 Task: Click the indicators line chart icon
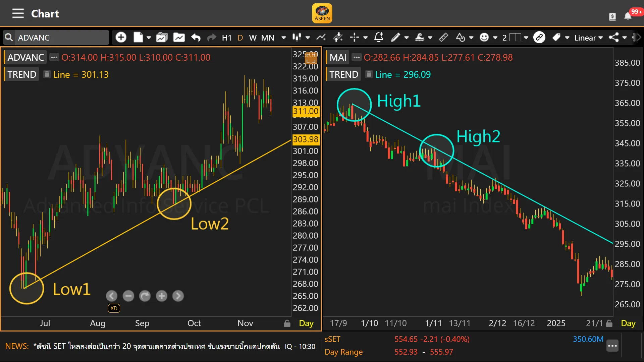pyautogui.click(x=321, y=37)
